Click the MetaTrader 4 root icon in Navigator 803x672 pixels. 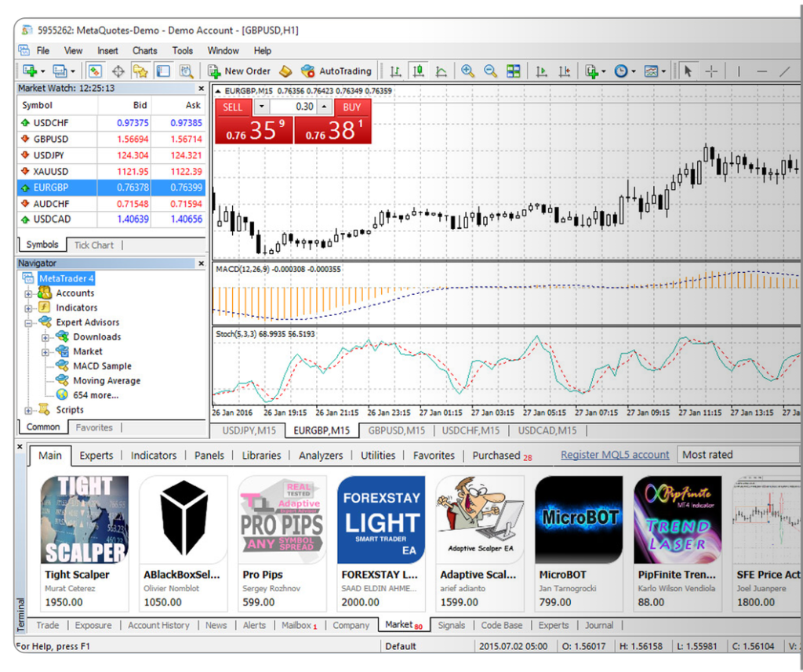28,278
